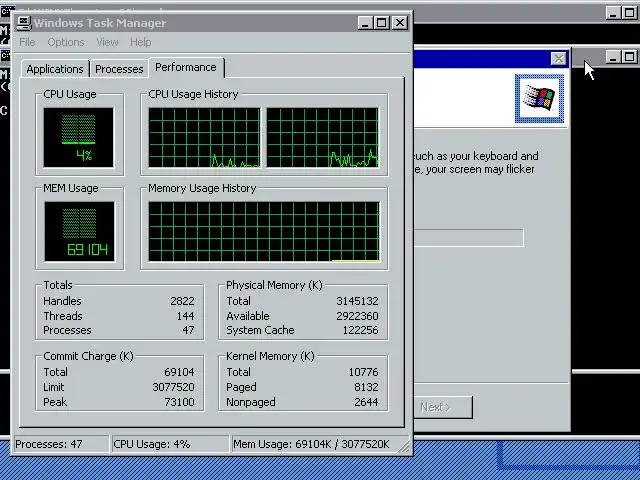Click the Memory Usage History graph
The height and width of the screenshot is (480, 640).
[264, 231]
